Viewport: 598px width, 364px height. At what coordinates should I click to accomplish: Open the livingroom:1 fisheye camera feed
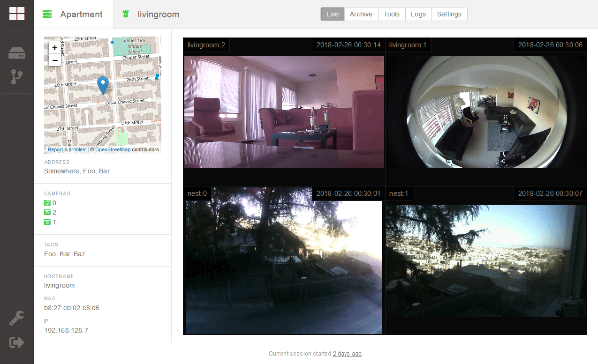486,112
